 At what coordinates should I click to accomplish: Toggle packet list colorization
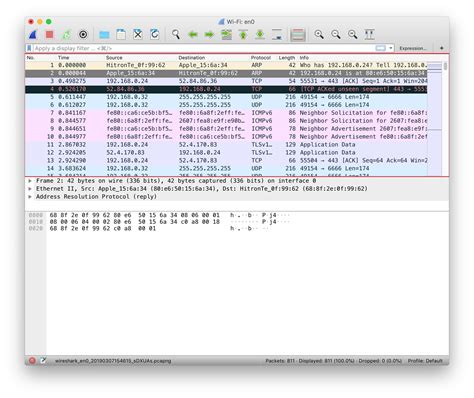coord(298,34)
